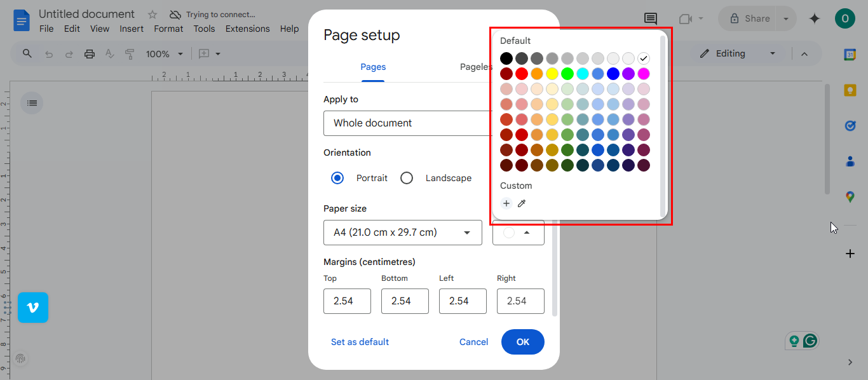Pick a custom color with the eyedropper
This screenshot has width=868, height=380.
(x=522, y=203)
